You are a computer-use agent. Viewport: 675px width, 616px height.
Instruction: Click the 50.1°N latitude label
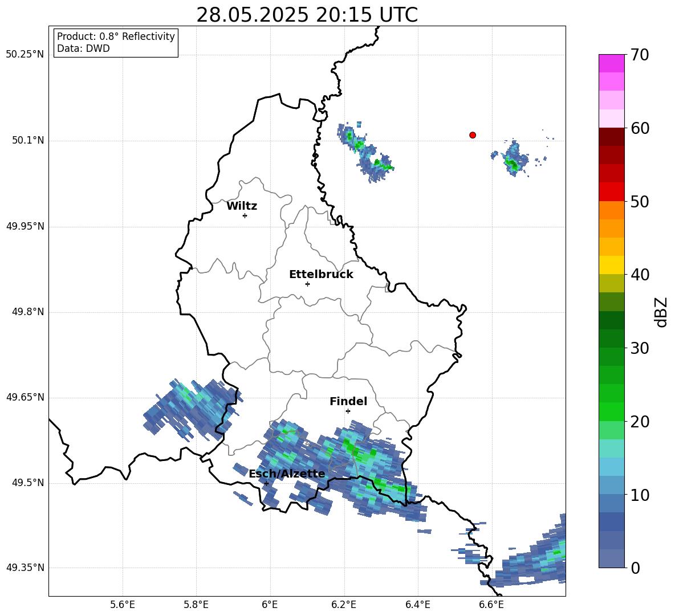[x=28, y=141]
